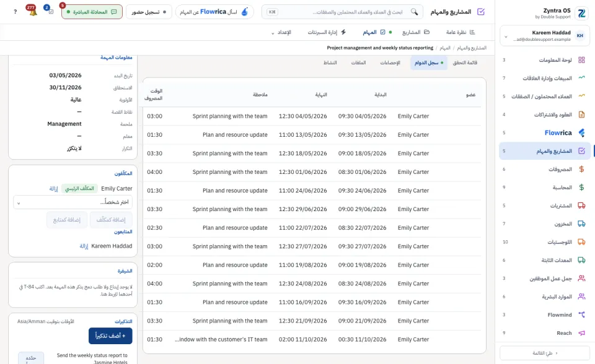Click the End column header
595x364 pixels.
321,95
